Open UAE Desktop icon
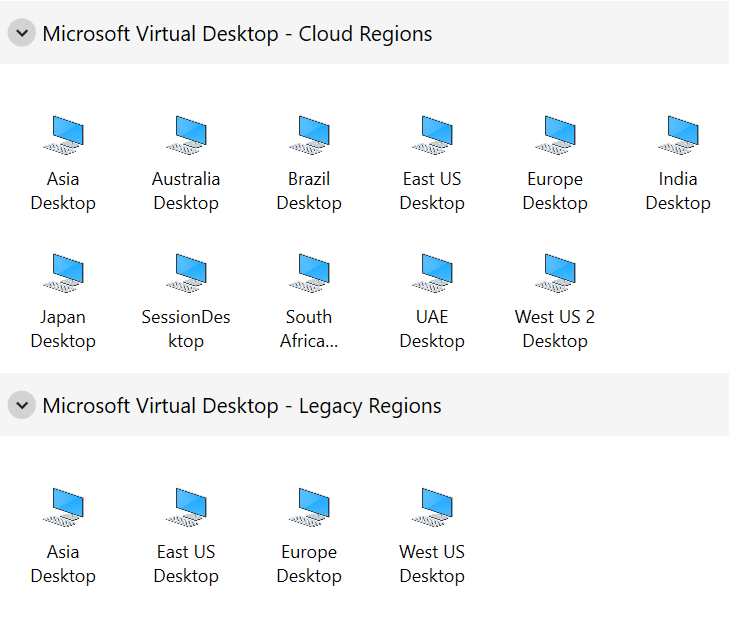 pyautogui.click(x=432, y=273)
